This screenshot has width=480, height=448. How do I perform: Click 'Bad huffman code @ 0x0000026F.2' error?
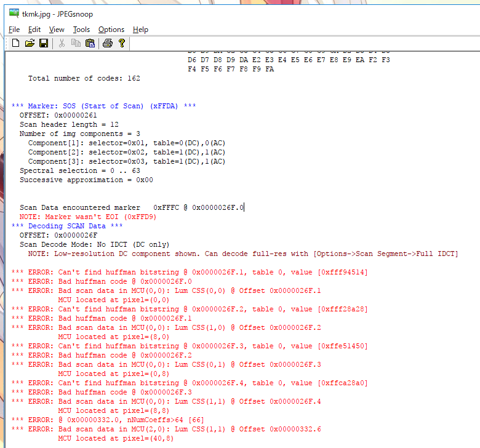click(x=102, y=355)
